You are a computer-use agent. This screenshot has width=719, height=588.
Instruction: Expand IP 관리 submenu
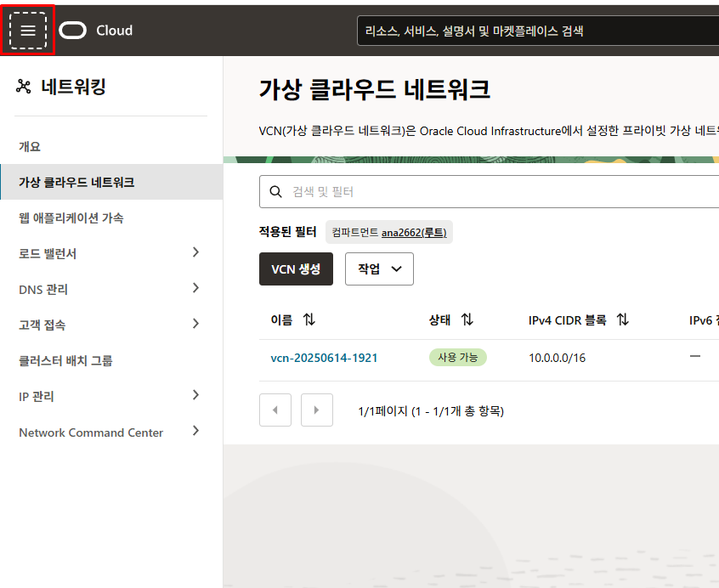pyautogui.click(x=195, y=394)
